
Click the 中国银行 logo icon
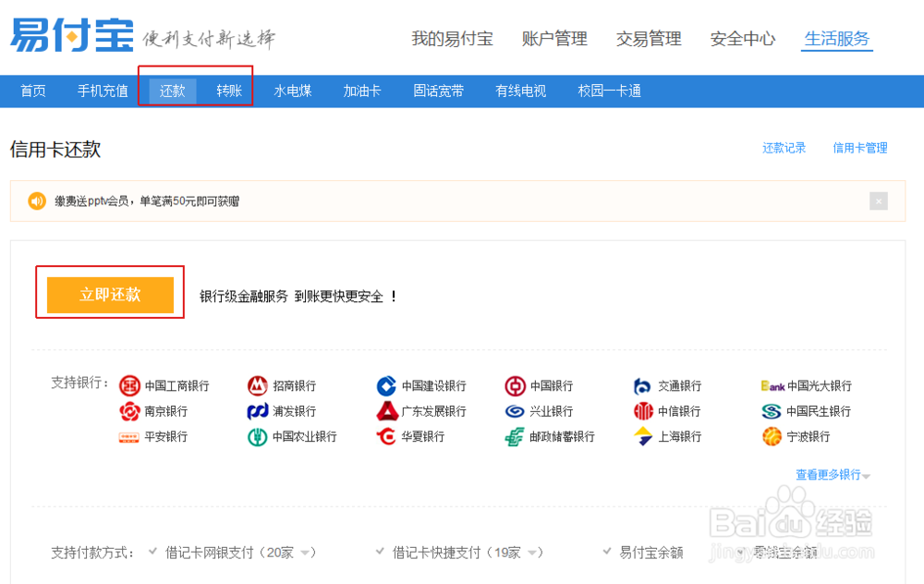click(x=515, y=386)
